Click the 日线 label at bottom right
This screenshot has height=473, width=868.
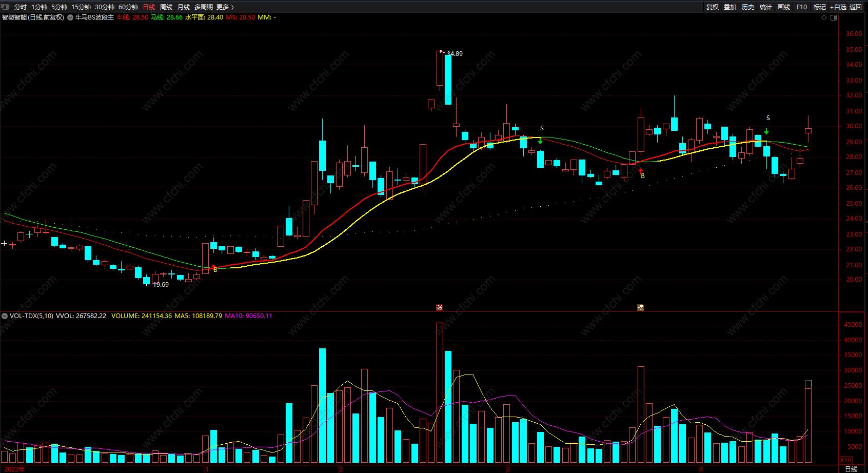851,469
